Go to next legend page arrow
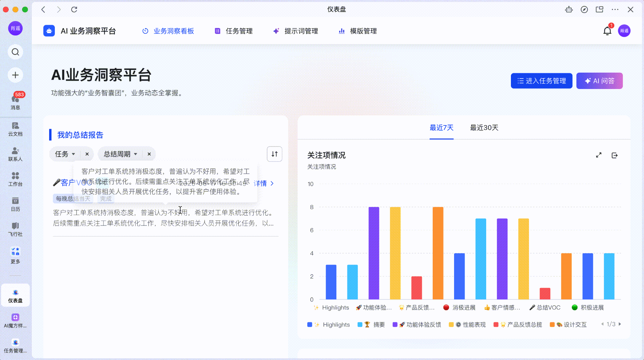 620,324
